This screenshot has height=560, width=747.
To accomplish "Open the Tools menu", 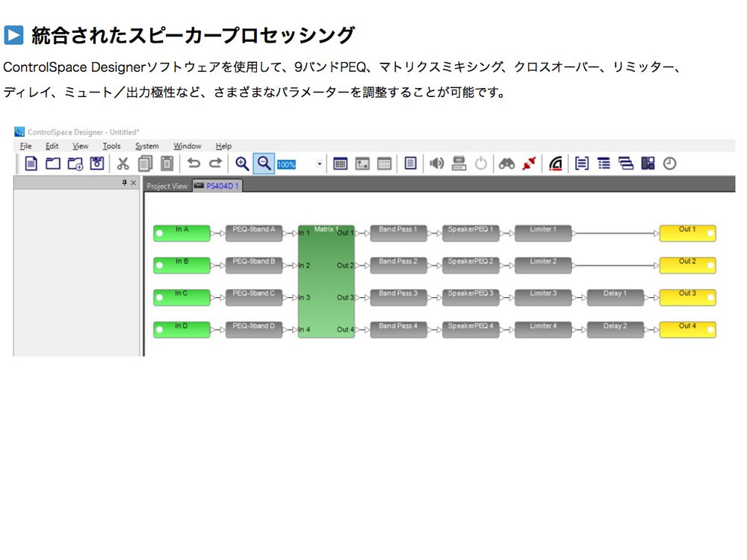I will coord(111,146).
